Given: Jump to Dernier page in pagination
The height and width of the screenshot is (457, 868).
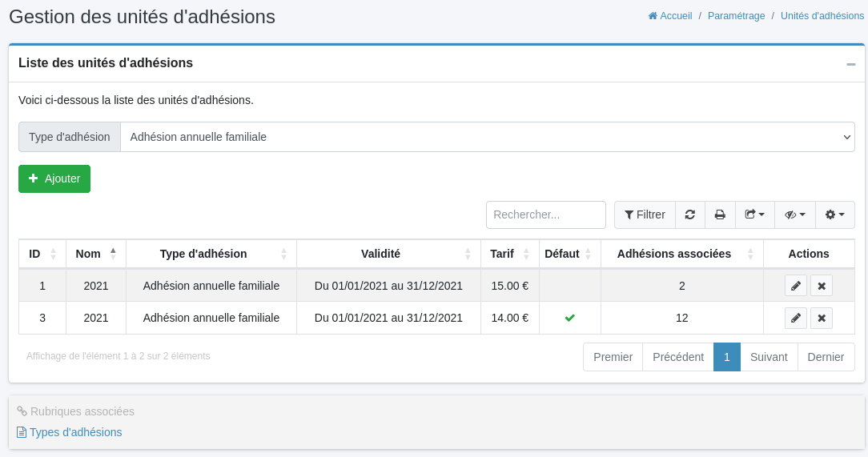Looking at the screenshot, I should click(x=826, y=357).
